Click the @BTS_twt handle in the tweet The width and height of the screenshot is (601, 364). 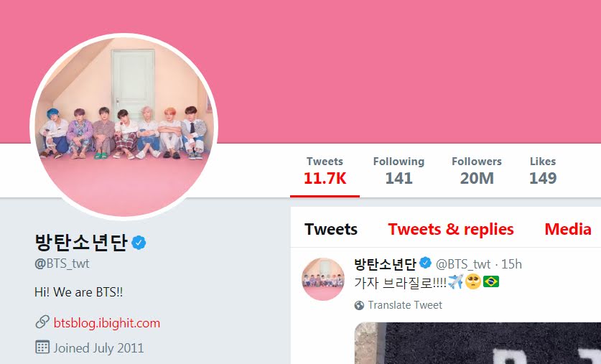point(463,264)
